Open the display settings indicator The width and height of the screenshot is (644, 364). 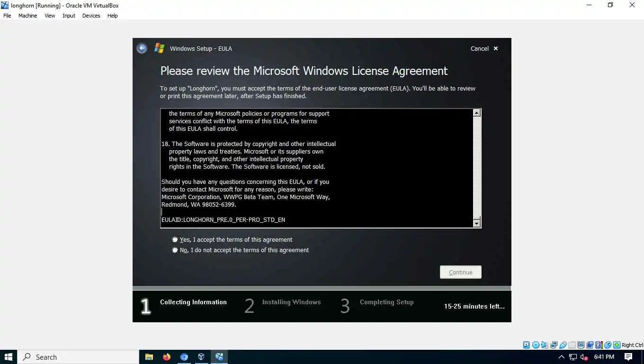581,345
